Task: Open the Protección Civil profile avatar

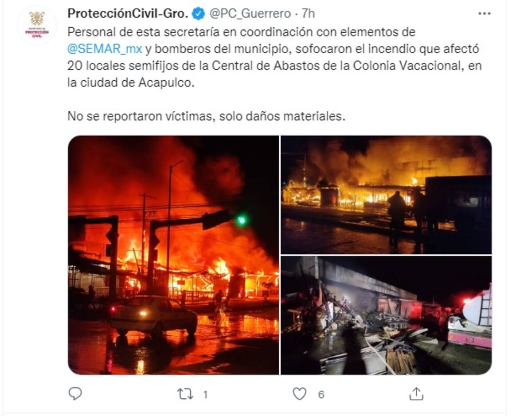Action: (x=37, y=25)
